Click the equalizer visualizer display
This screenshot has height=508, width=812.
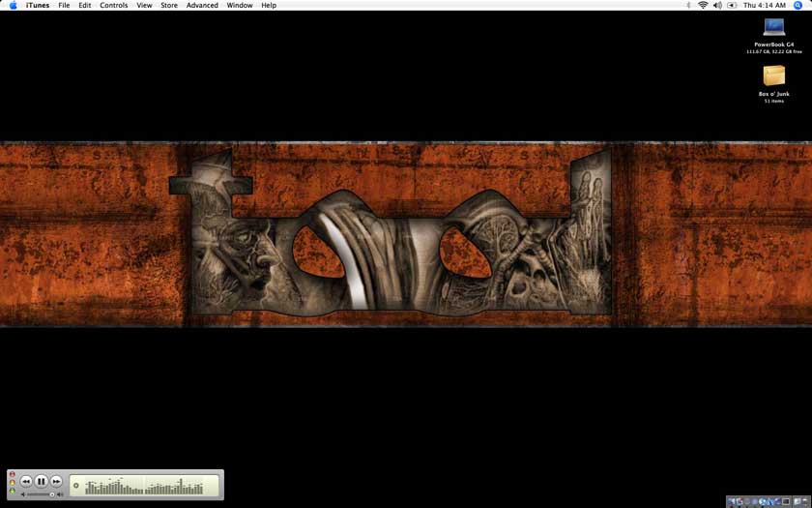[x=144, y=486]
